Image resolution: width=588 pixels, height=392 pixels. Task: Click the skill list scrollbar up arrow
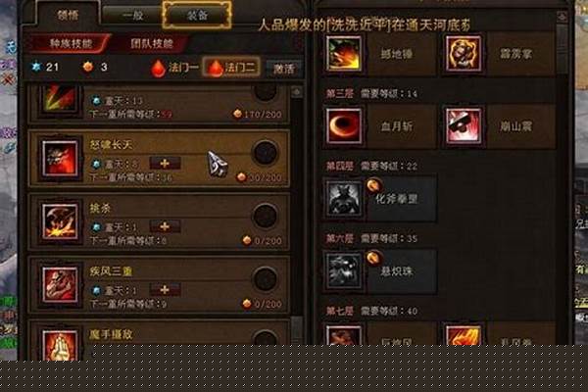(297, 92)
